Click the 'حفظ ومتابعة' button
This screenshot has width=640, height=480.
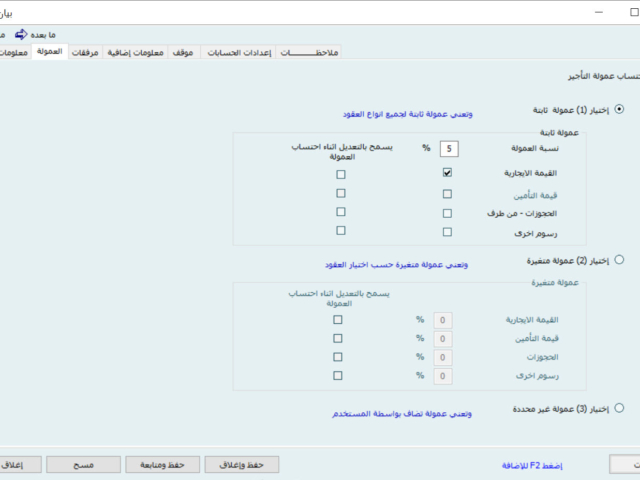tap(162, 464)
